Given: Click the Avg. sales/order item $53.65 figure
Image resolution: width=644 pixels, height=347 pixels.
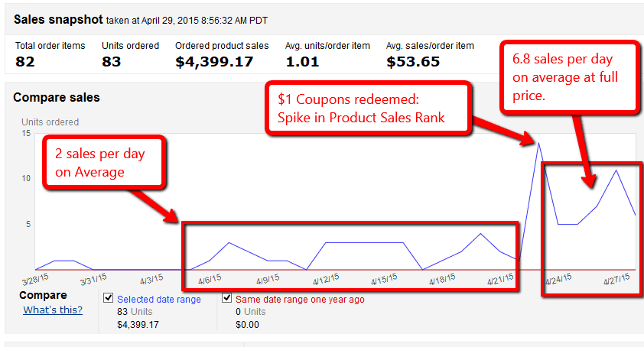Looking at the screenshot, I should tap(413, 62).
